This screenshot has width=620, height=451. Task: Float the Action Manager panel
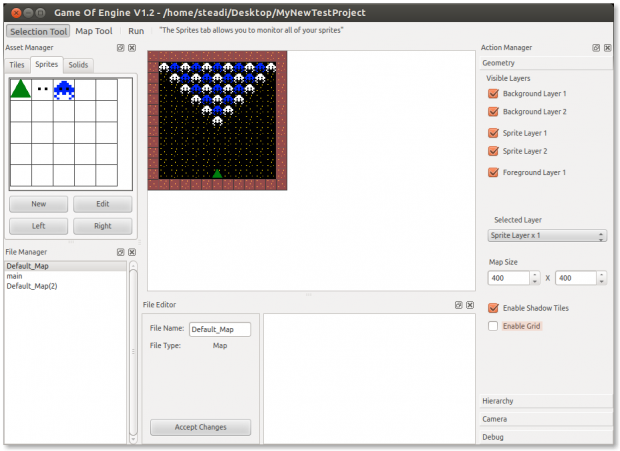coord(596,48)
